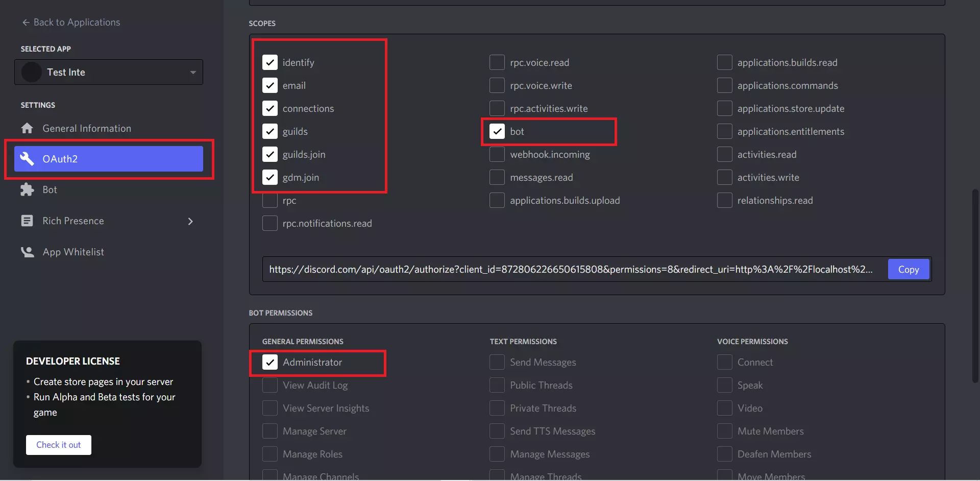
Task: Tick the Send Messages permission
Action: coord(497,362)
